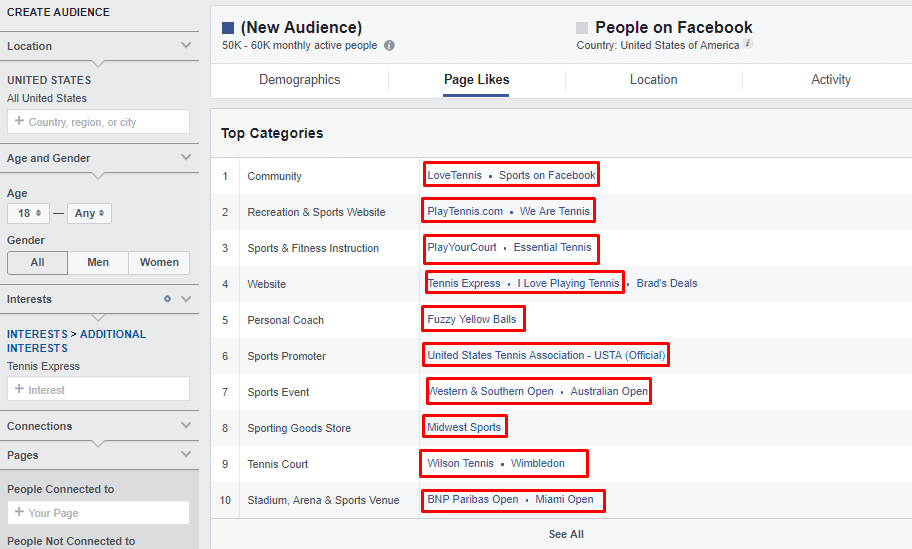Screen dimensions: 912x549
Task: Click the ADDITIONAL INTERESTS breadcrumb link
Action: (x=76, y=341)
